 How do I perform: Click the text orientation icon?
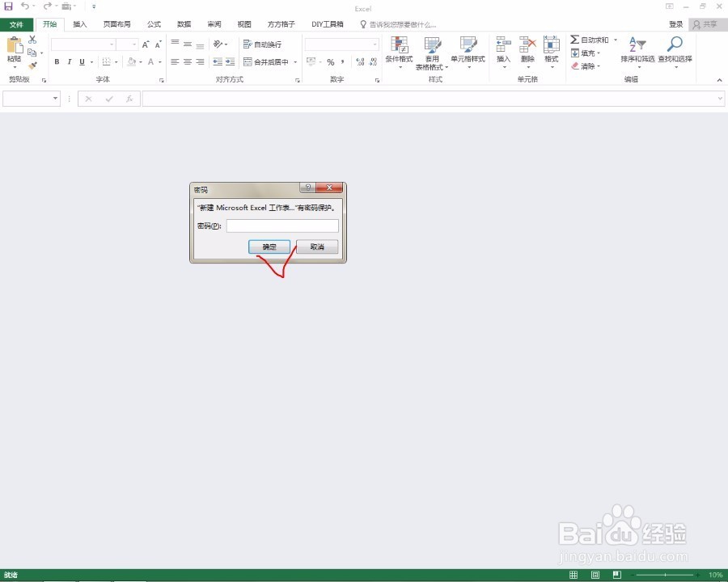pyautogui.click(x=218, y=44)
